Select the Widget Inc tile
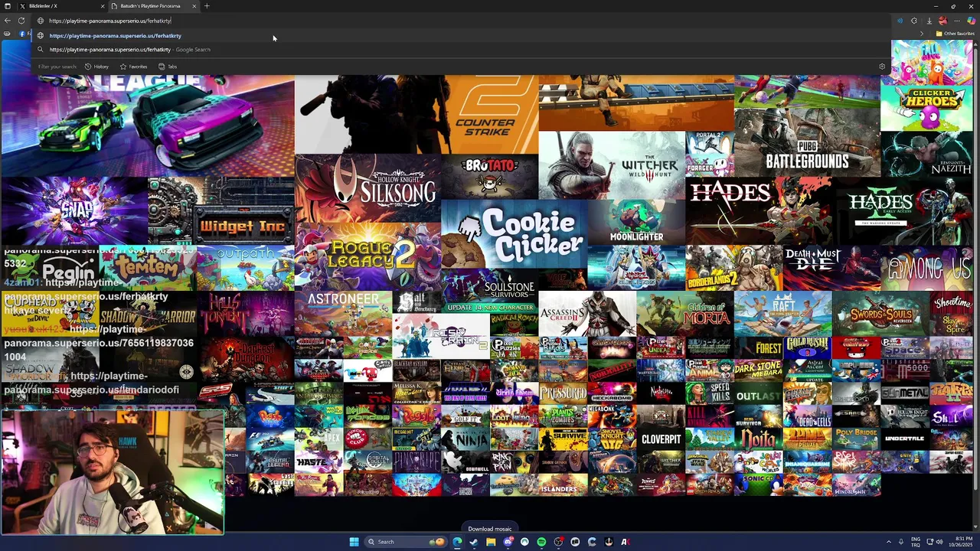Screen dimensions: 980x551 [x=220, y=211]
